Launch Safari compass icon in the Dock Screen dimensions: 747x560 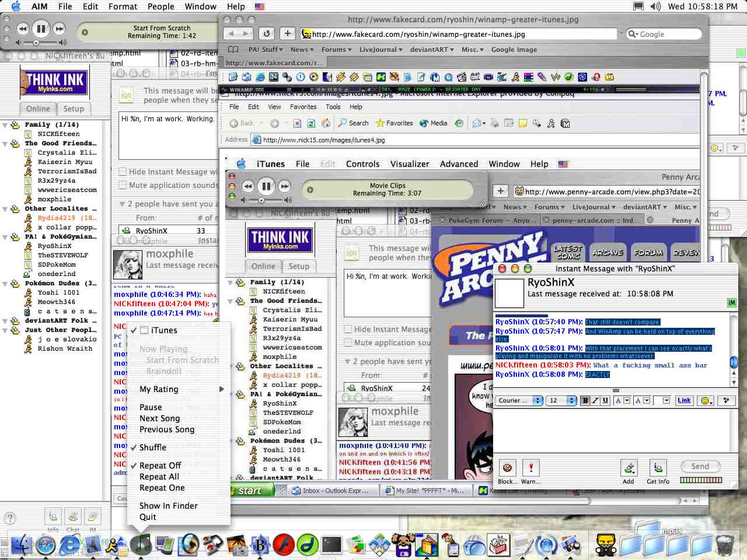coord(46,545)
